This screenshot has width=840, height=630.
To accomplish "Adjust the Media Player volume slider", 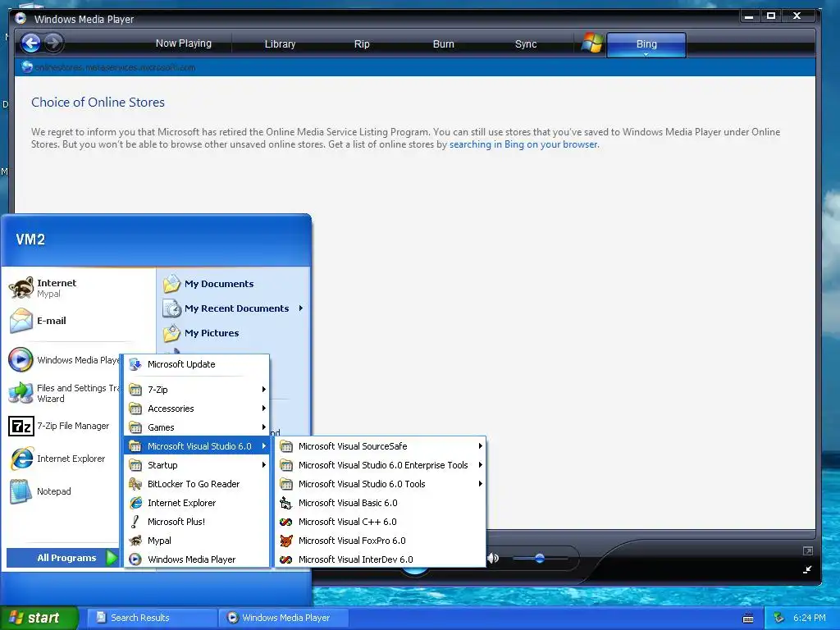I will [x=540, y=559].
